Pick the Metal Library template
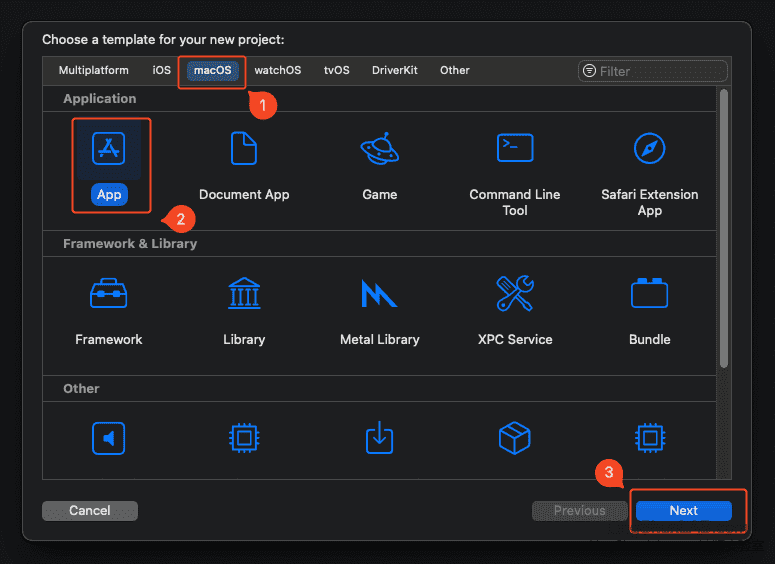 point(379,295)
